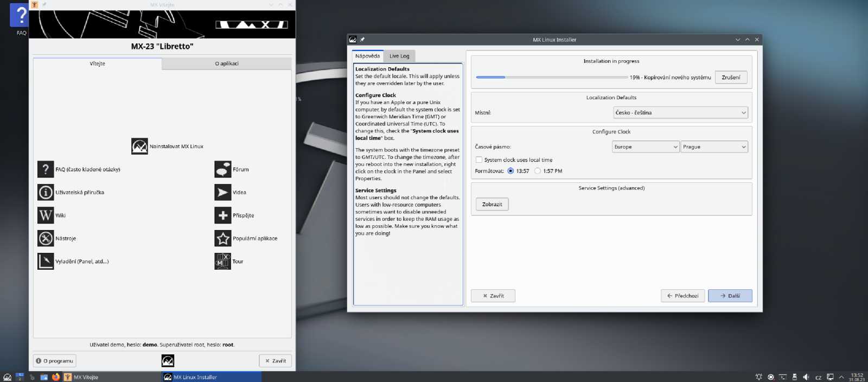Open the MX application menu in taskbar

click(7, 377)
